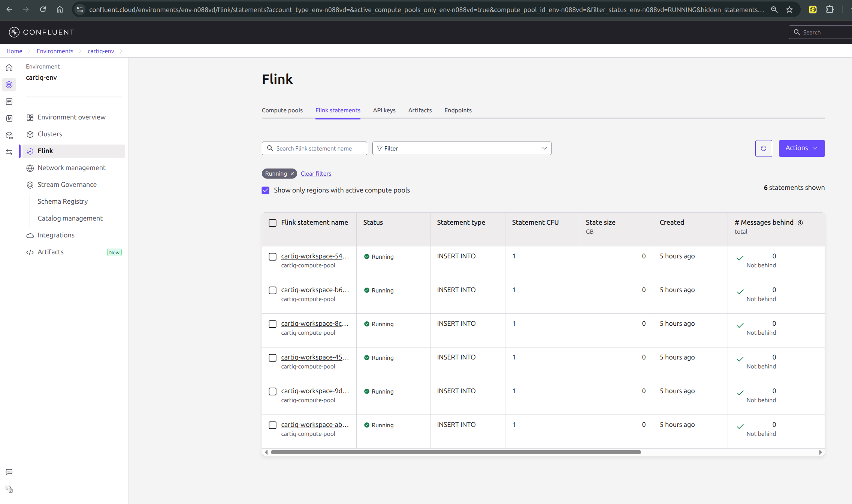Click the Search Flink statement name field

click(318, 148)
